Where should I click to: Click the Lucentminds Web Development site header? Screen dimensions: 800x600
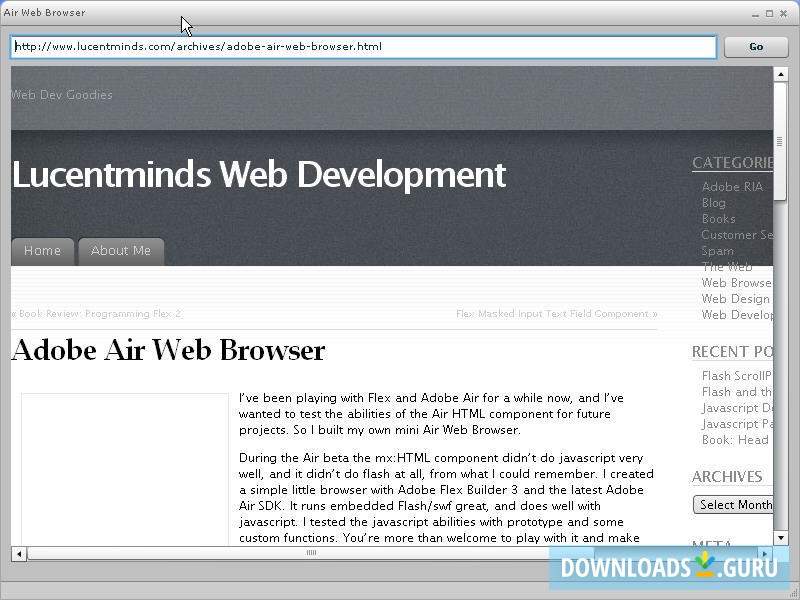pyautogui.click(x=258, y=174)
